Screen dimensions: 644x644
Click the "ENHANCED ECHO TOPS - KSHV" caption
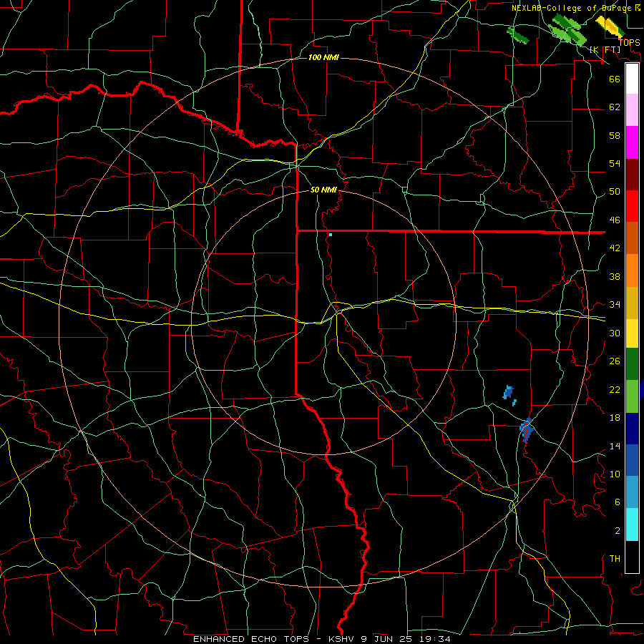(275, 639)
